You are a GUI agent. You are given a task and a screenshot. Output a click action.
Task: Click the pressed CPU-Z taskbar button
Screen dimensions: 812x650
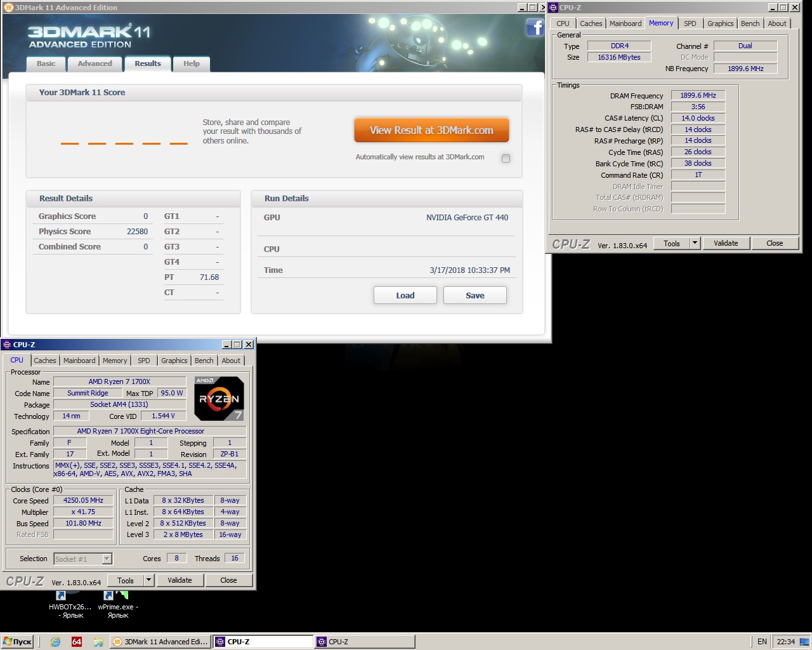pyautogui.click(x=263, y=642)
